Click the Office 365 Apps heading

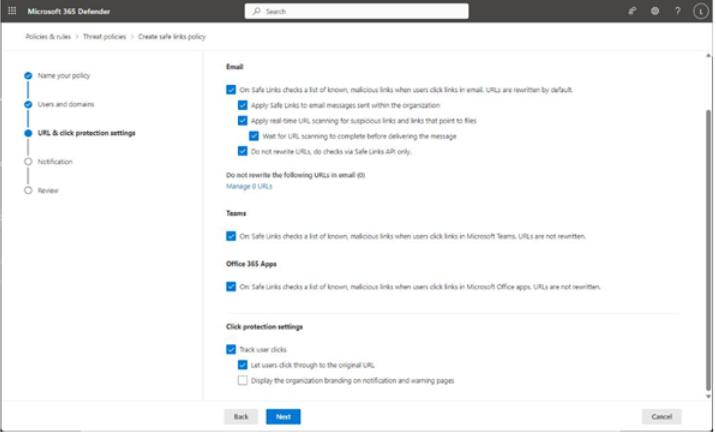click(x=251, y=264)
